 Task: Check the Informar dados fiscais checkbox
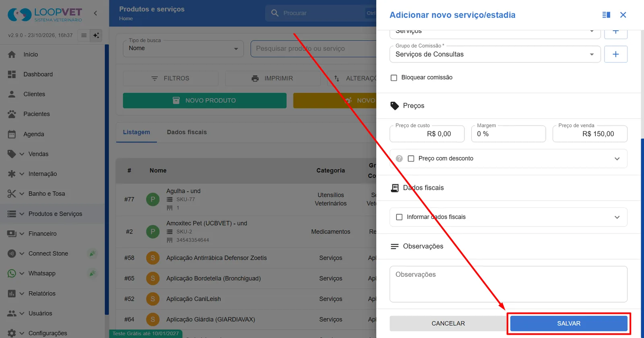(399, 217)
